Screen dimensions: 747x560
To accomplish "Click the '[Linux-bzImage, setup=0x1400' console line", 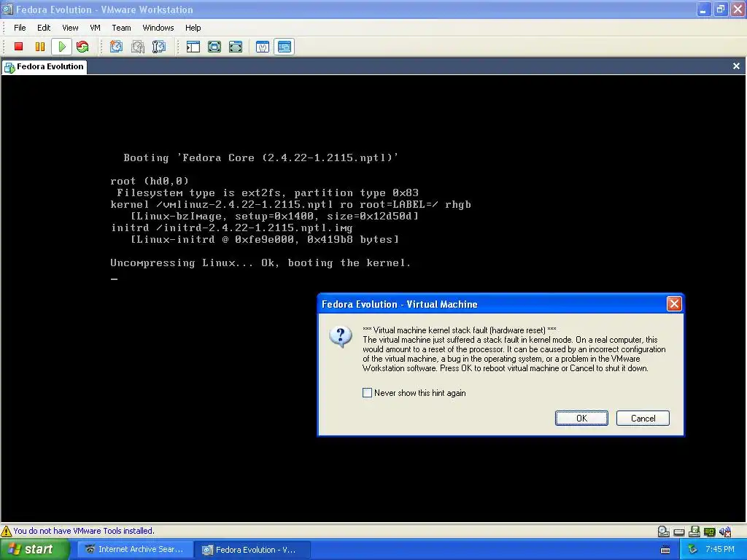I will pos(274,216).
